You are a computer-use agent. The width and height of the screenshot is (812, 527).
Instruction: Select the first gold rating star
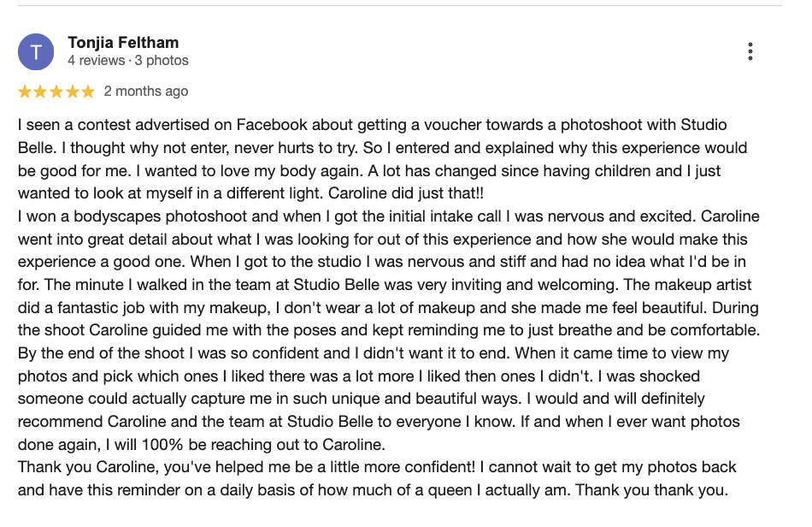click(25, 92)
